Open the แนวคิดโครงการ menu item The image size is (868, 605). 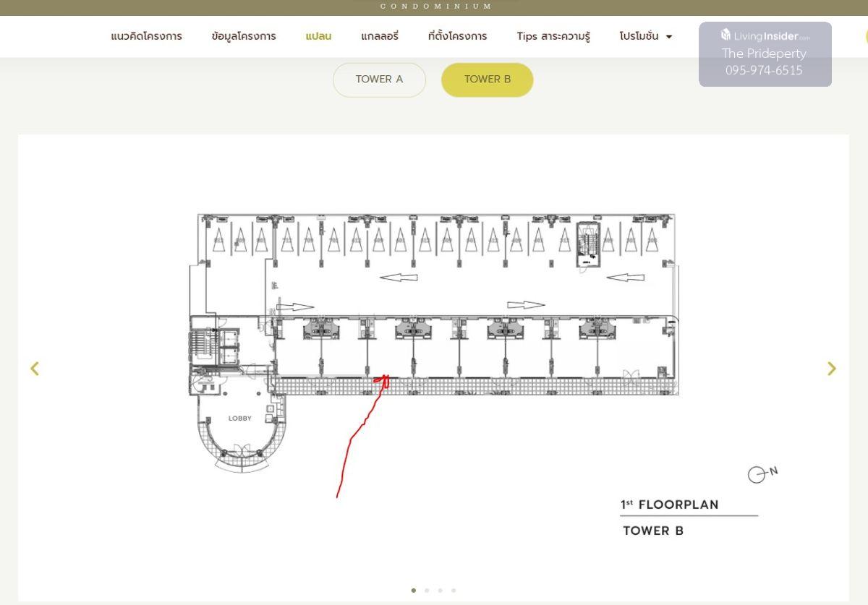coord(146,36)
